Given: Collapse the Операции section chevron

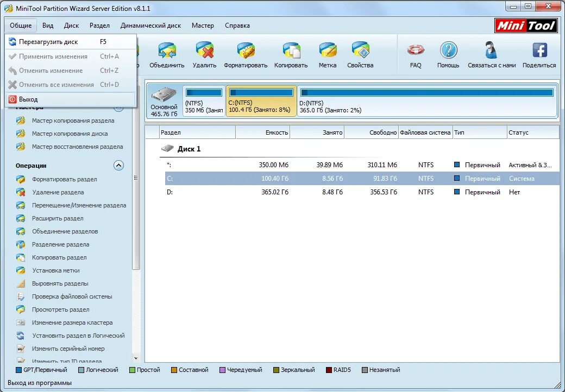Looking at the screenshot, I should (118, 166).
